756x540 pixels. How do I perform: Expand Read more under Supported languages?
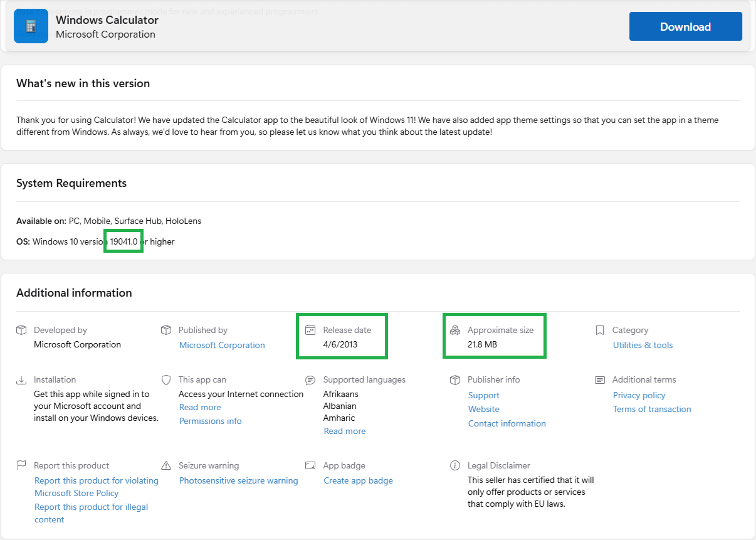344,431
